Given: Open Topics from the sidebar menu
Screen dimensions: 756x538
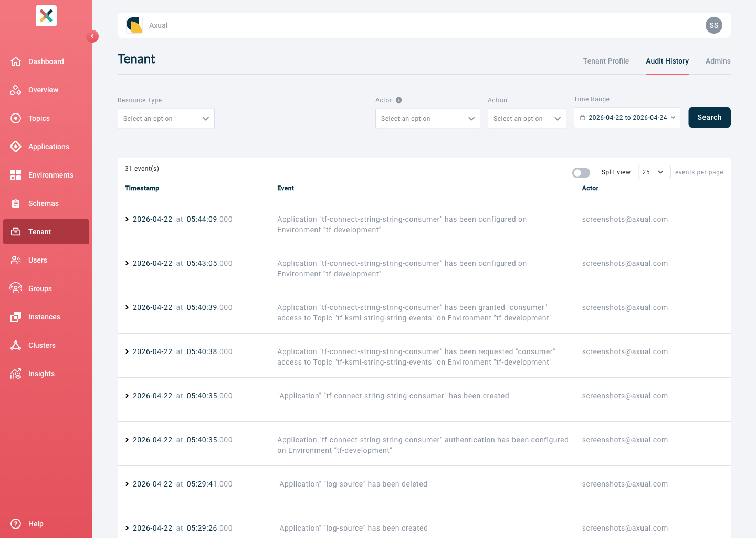Looking at the screenshot, I should (46, 118).
